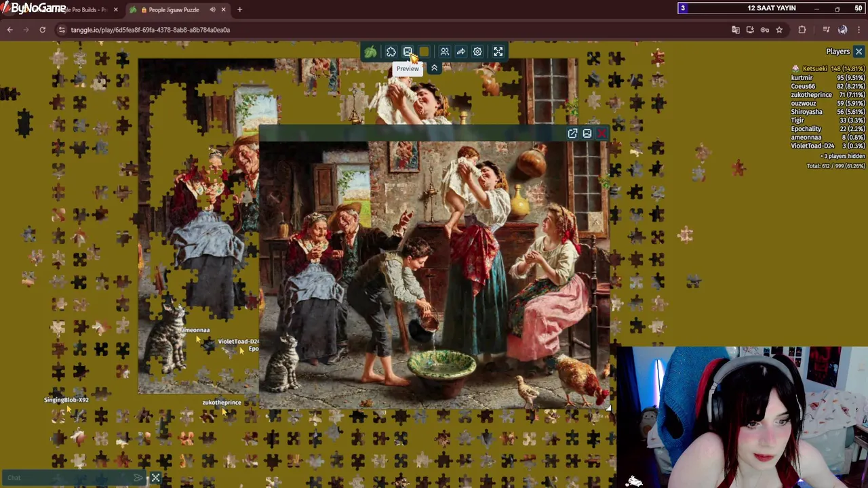The width and height of the screenshot is (868, 488).
Task: Open the browser profile avatar
Action: pyautogui.click(x=842, y=30)
